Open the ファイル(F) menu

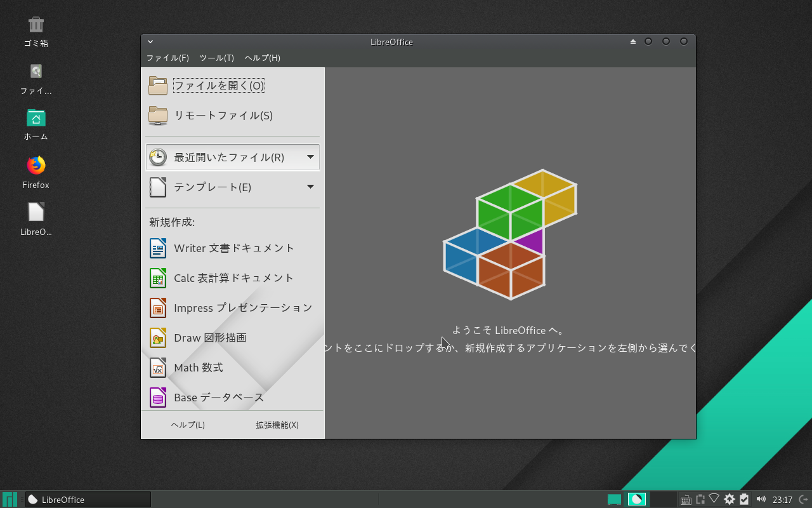click(x=167, y=58)
